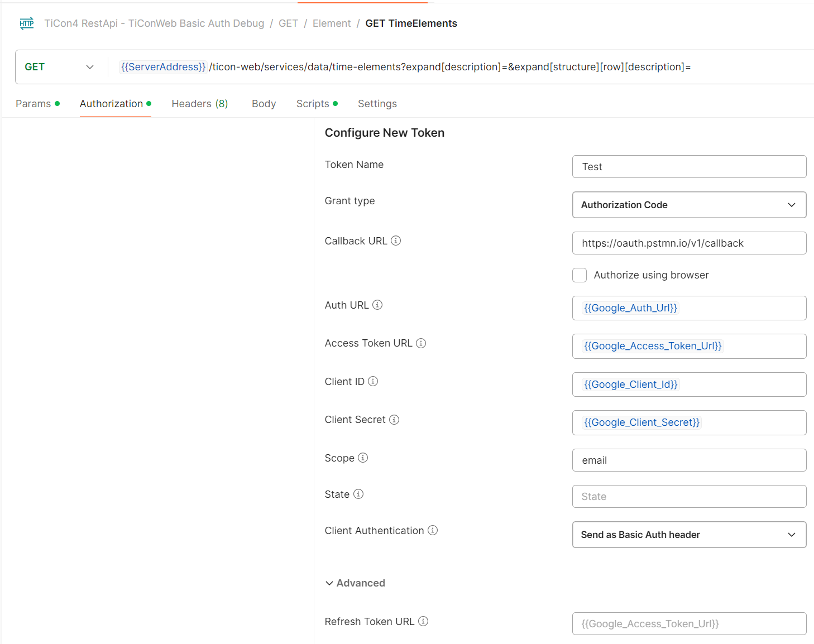Image resolution: width=814 pixels, height=644 pixels.
Task: Click the empty State input field
Action: point(689,497)
